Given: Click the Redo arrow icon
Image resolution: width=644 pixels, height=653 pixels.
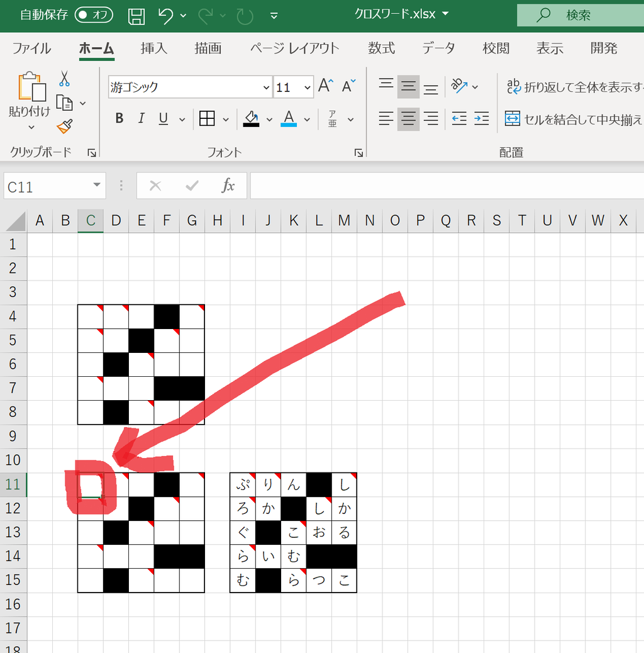Looking at the screenshot, I should [206, 16].
